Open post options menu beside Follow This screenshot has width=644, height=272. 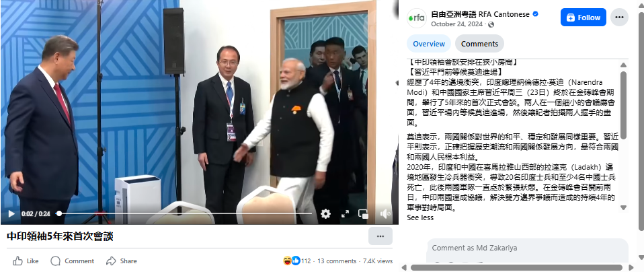tap(619, 18)
